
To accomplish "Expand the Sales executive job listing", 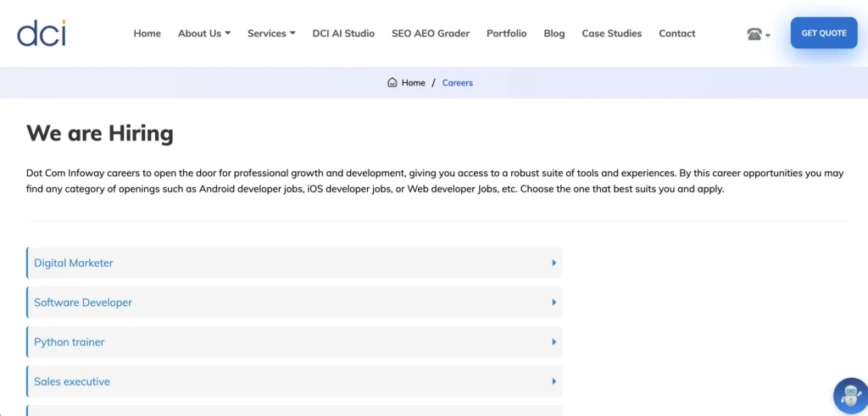I will [x=294, y=381].
